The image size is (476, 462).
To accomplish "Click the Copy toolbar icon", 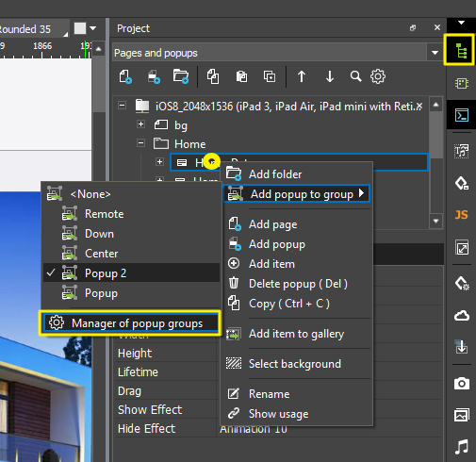I will point(213,76).
